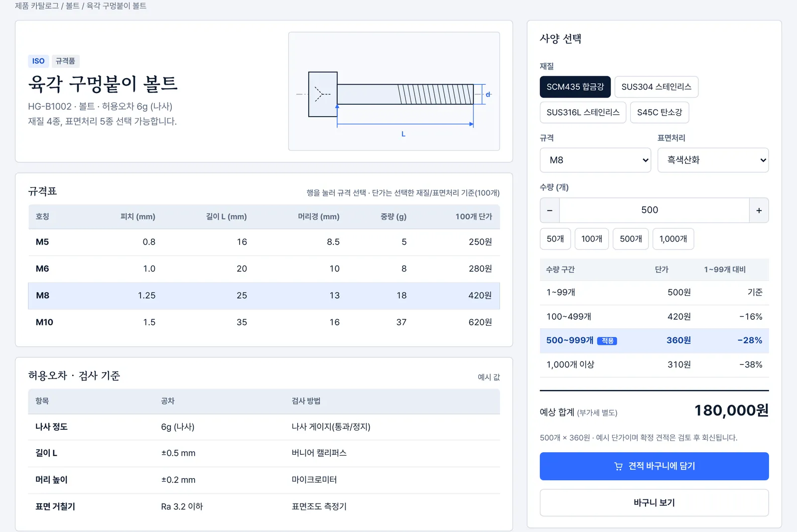Viewport: 797px width, 532px height.
Task: Select the M5 row in 규격표
Action: (264, 242)
